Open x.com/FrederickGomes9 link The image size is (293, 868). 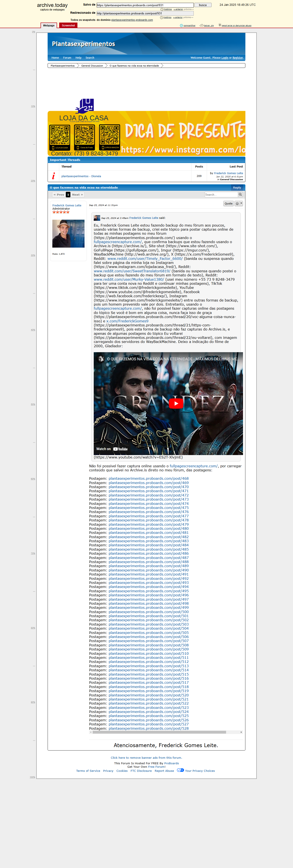(x=127, y=321)
